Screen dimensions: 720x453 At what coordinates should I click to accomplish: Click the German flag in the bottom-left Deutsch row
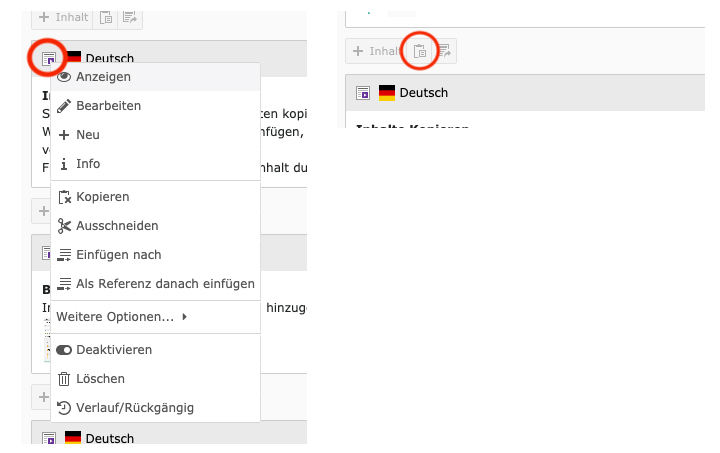(72, 438)
